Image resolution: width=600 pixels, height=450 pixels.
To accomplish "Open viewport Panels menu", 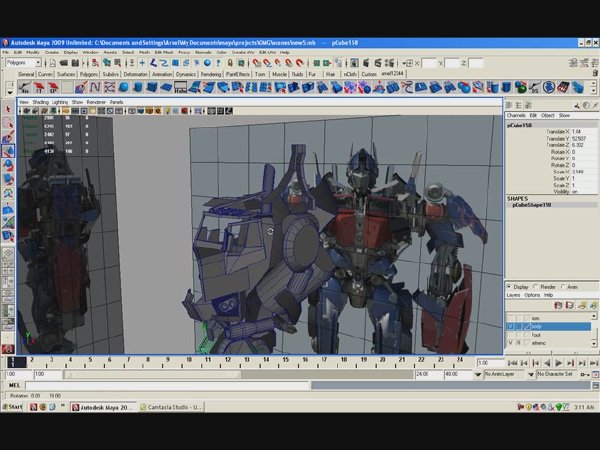I will [x=116, y=102].
